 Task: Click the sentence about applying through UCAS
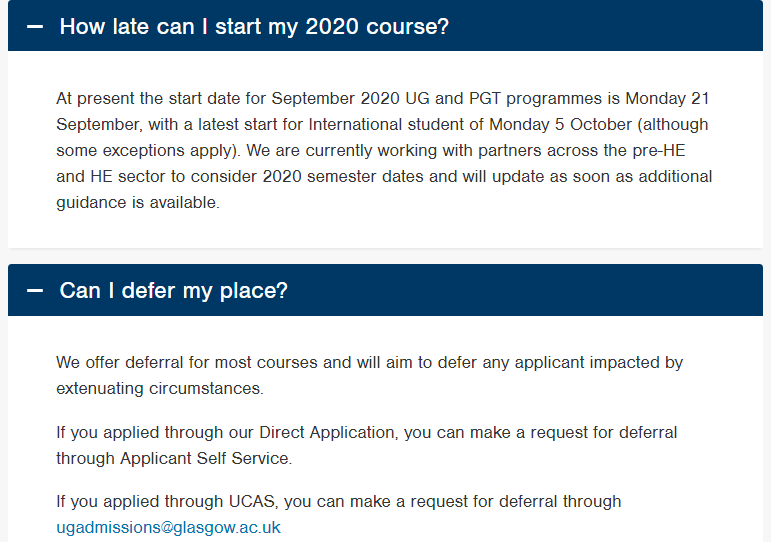point(338,514)
